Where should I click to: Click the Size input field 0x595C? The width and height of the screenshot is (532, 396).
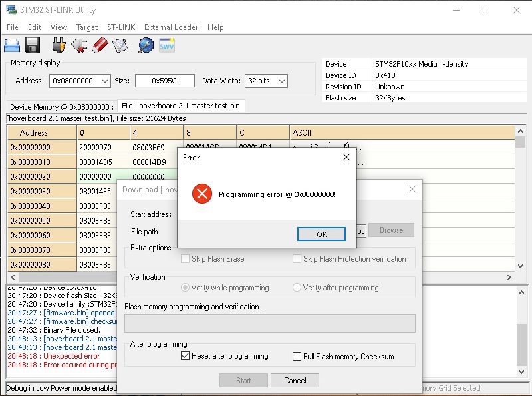pos(164,81)
